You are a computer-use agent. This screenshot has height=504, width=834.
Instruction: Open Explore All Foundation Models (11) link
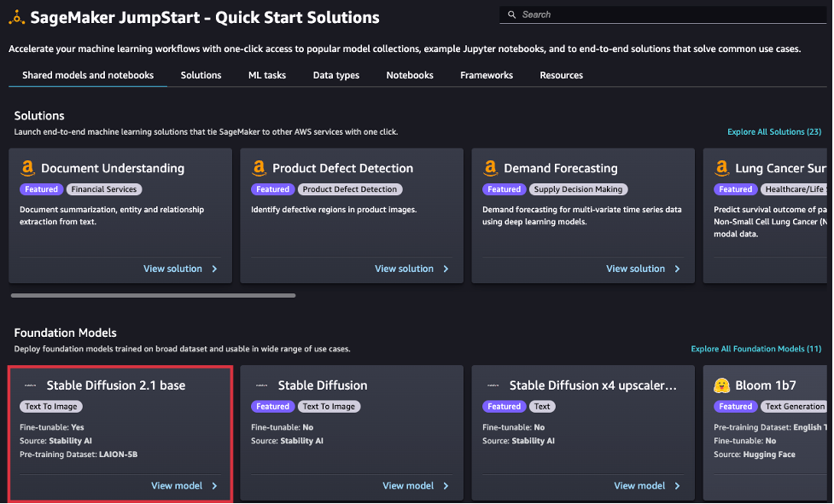pyautogui.click(x=755, y=349)
